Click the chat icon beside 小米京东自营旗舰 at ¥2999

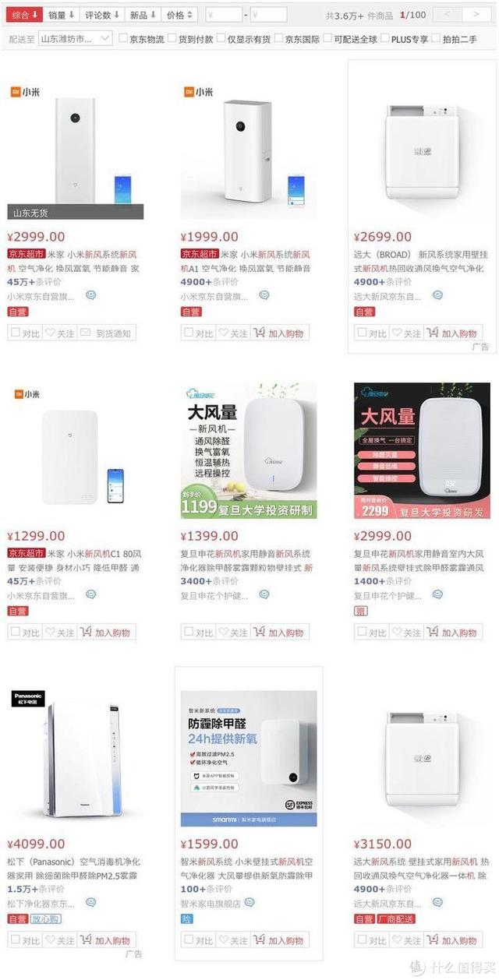point(91,295)
